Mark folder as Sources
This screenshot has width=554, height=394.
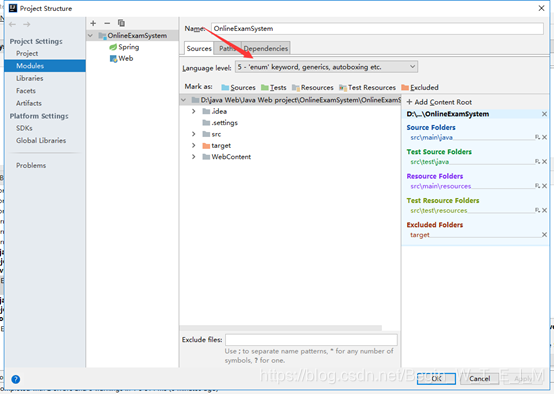click(x=238, y=87)
